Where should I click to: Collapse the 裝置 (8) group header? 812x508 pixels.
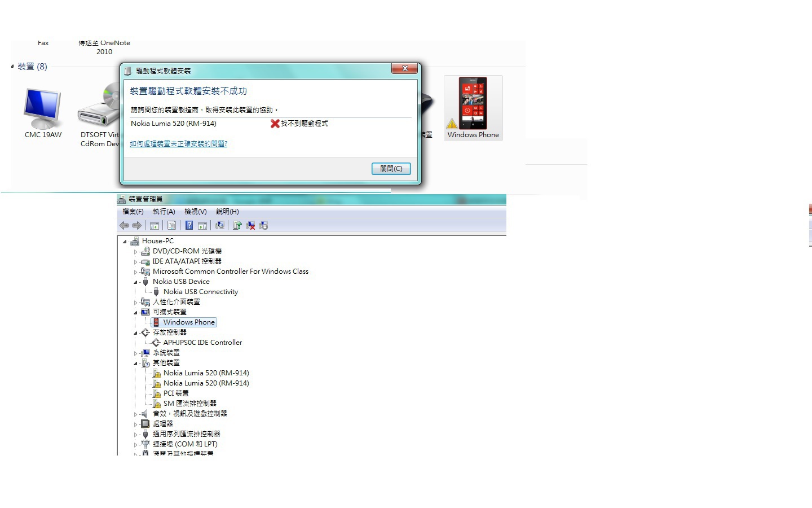[12, 67]
